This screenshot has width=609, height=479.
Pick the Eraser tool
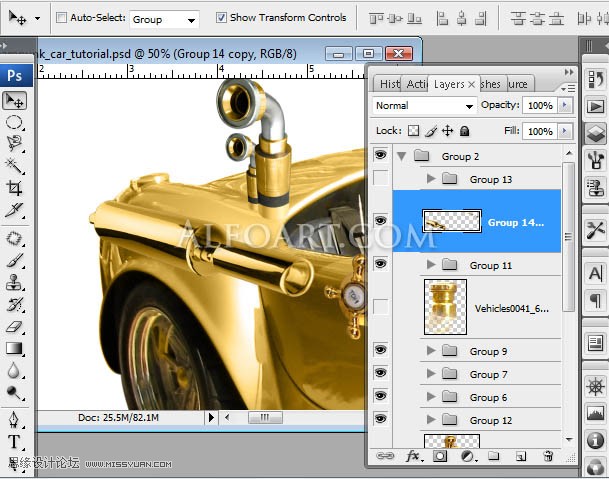point(14,327)
